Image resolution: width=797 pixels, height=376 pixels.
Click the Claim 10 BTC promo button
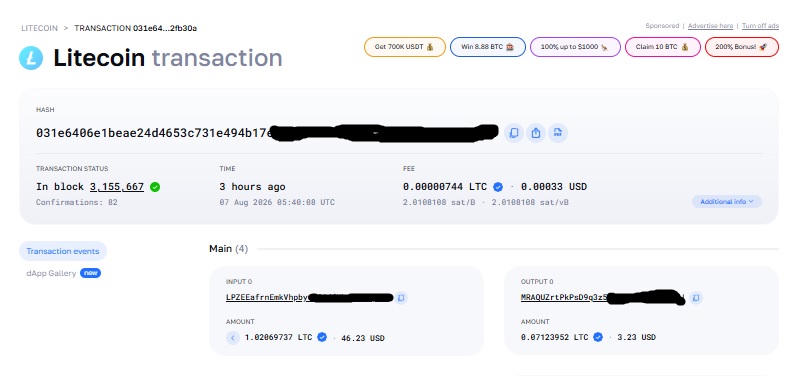coord(663,47)
